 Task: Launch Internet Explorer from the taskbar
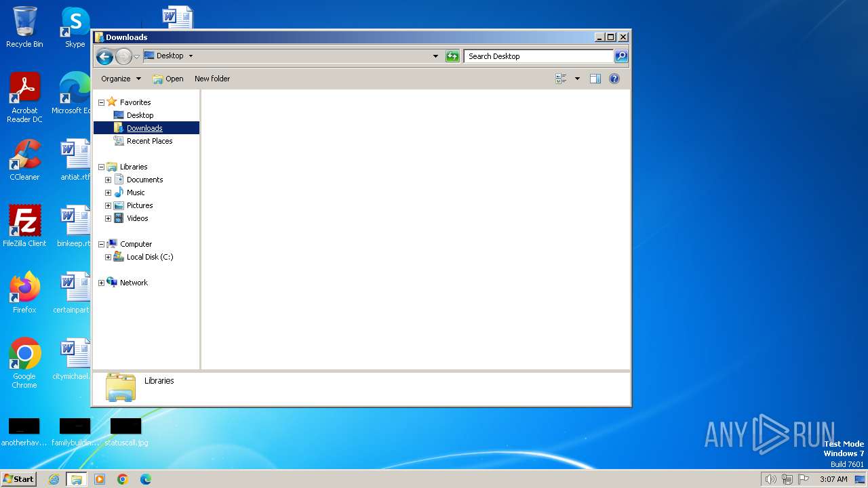54,479
